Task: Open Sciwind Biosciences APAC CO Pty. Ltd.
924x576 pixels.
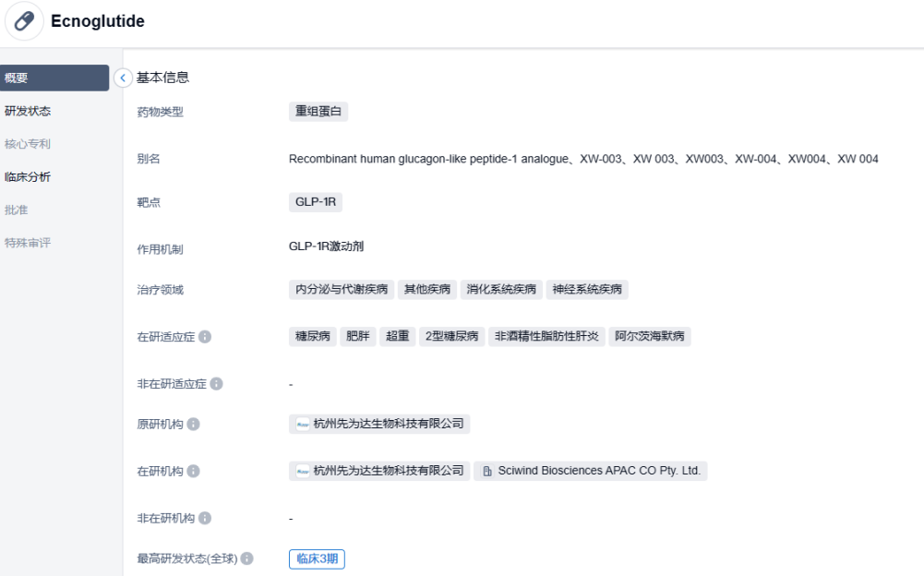Action: (x=599, y=471)
